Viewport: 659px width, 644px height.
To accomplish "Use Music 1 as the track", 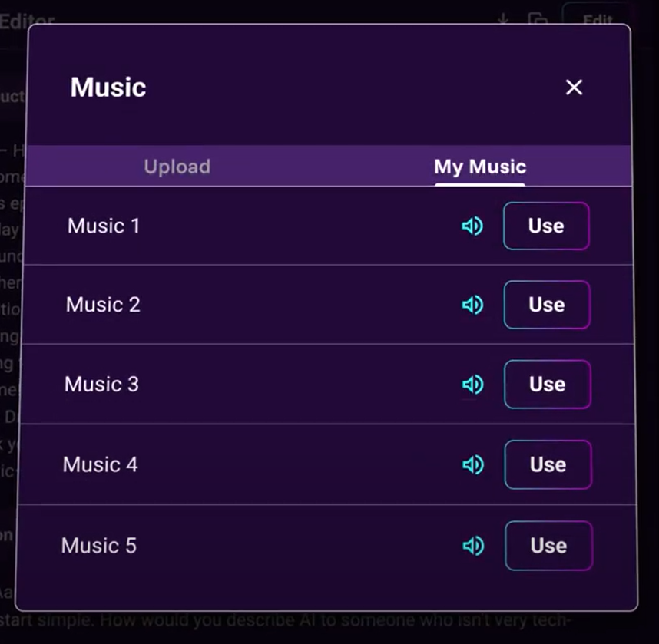I will (546, 226).
